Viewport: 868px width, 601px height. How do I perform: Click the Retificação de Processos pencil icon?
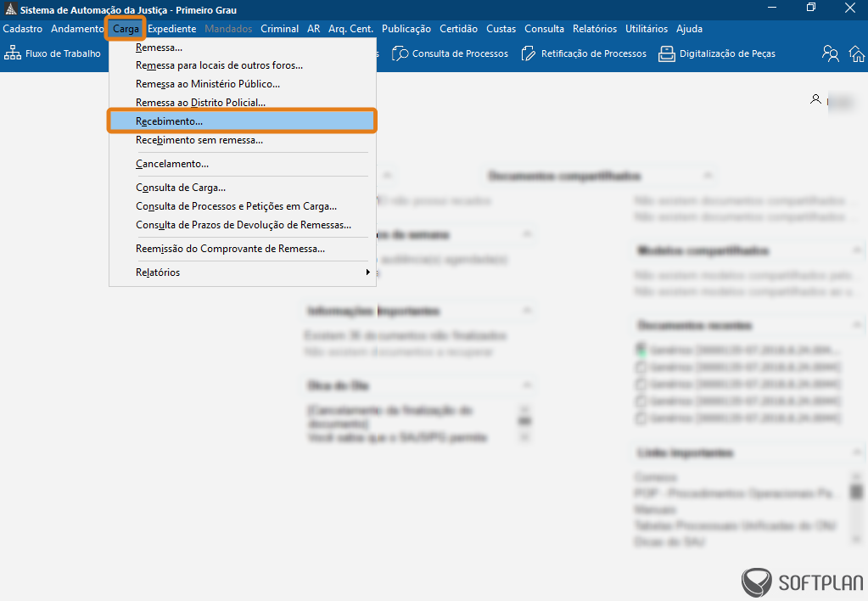click(529, 53)
